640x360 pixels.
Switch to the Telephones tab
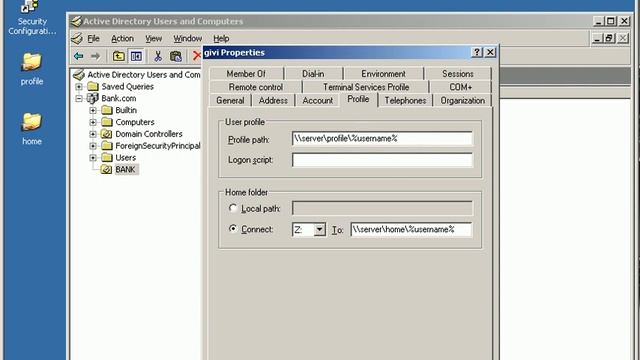click(405, 100)
